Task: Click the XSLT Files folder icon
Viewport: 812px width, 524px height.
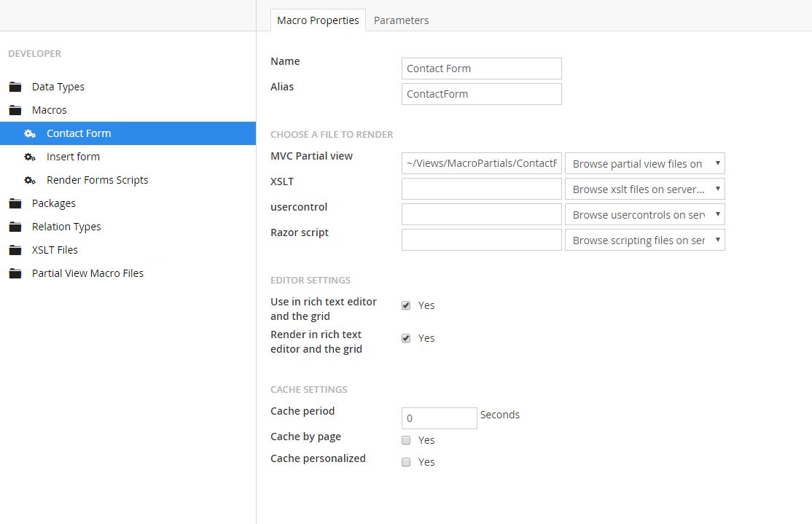Action: (x=15, y=250)
